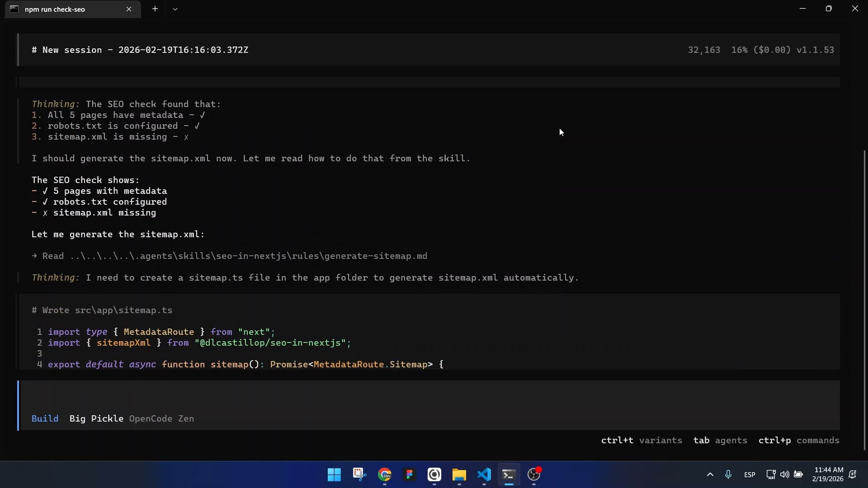The width and height of the screenshot is (868, 488).
Task: Open the Windows Start menu
Action: 334,475
